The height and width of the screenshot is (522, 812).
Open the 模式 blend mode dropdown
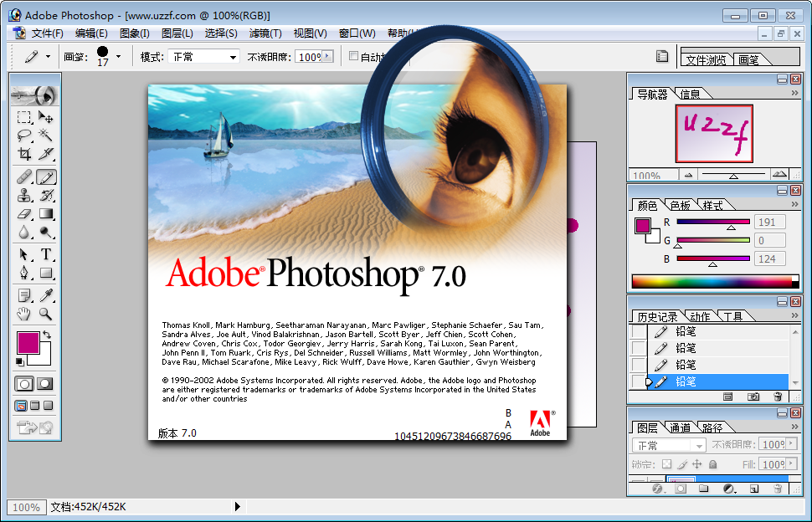(x=233, y=57)
